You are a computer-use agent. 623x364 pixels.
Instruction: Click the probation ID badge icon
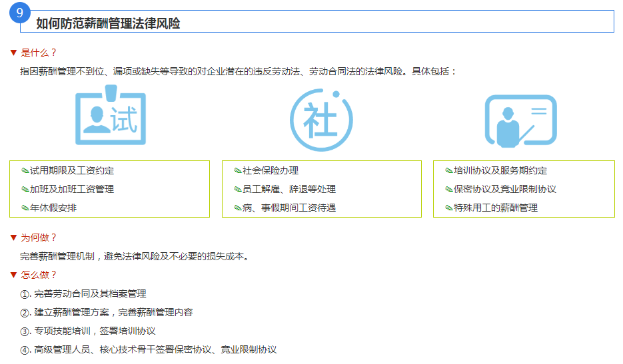click(x=110, y=117)
